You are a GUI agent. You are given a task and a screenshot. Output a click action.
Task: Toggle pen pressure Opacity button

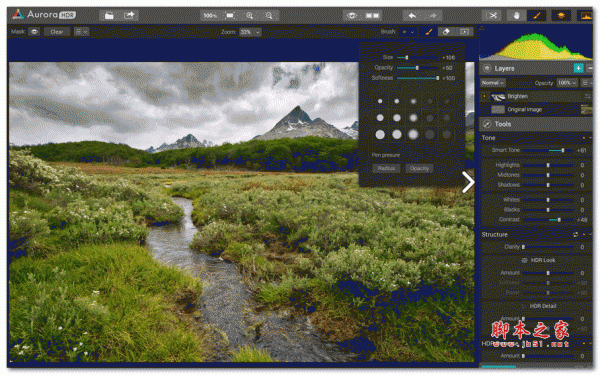[419, 168]
